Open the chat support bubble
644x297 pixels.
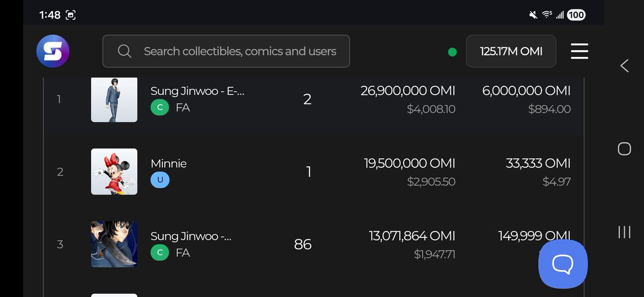563,264
